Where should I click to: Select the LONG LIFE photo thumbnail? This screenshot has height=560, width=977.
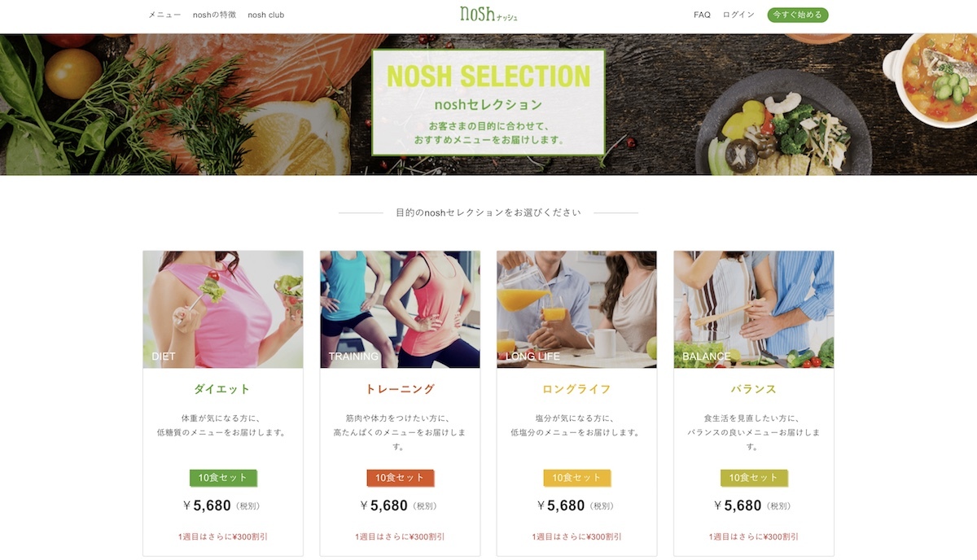click(576, 309)
